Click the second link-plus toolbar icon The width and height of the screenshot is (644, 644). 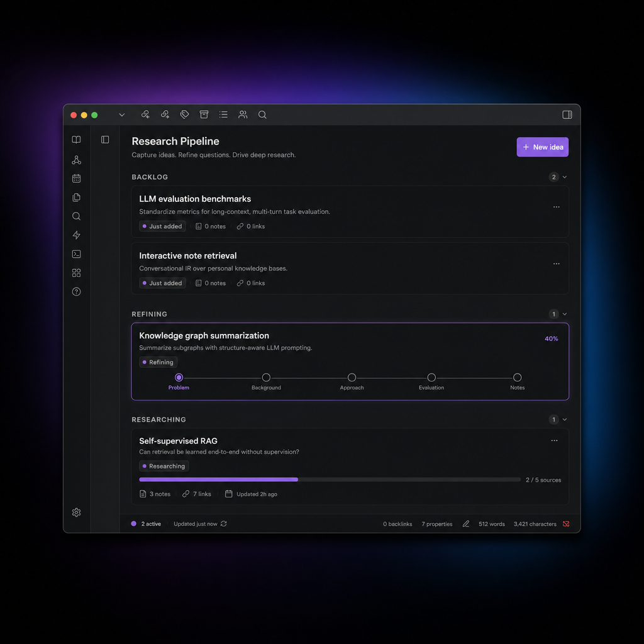tap(165, 114)
